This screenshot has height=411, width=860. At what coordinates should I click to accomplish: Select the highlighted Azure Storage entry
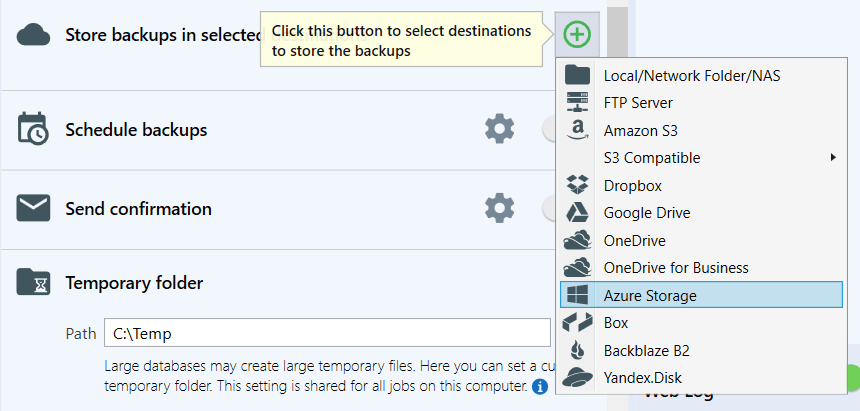[701, 295]
